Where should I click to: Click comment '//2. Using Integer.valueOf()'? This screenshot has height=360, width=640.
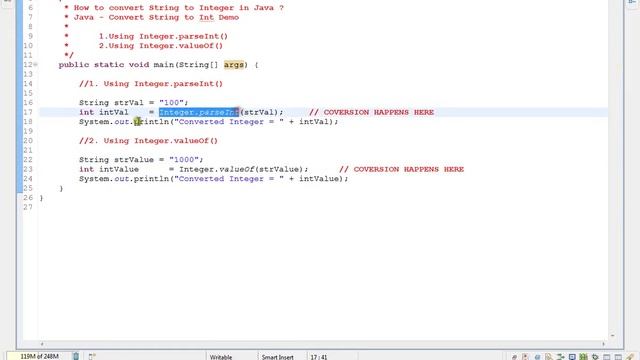(149, 141)
